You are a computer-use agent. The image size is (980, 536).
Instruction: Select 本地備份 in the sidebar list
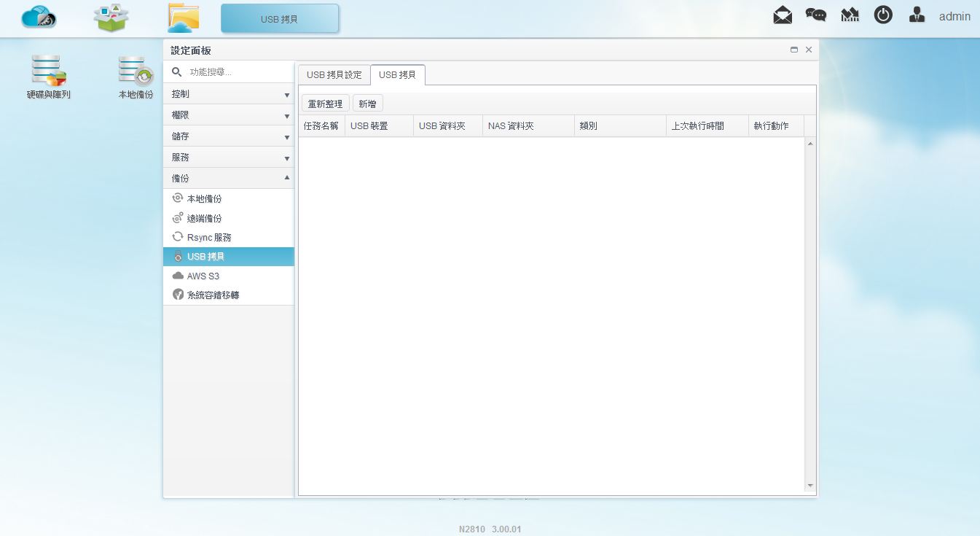tap(229, 198)
